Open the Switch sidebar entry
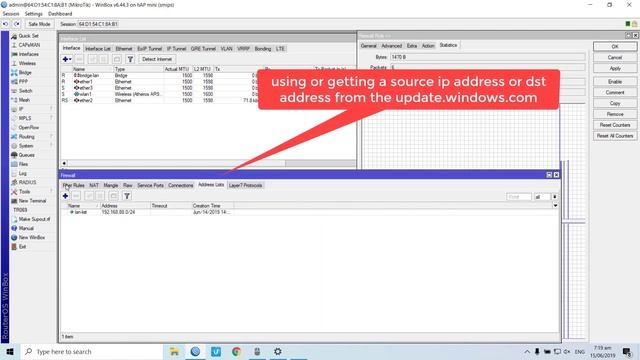The height and width of the screenshot is (360, 640). (25, 91)
